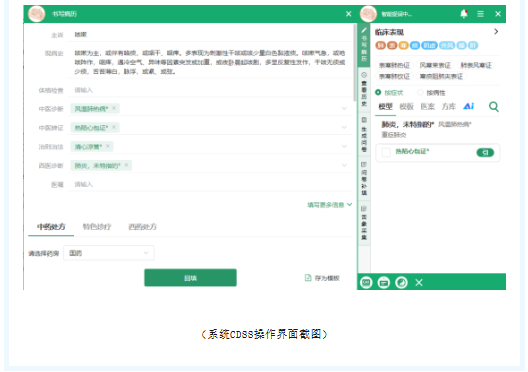Image resolution: width=528 pixels, height=372 pixels.
Task: Select the 医案 tab
Action: [x=428, y=107]
